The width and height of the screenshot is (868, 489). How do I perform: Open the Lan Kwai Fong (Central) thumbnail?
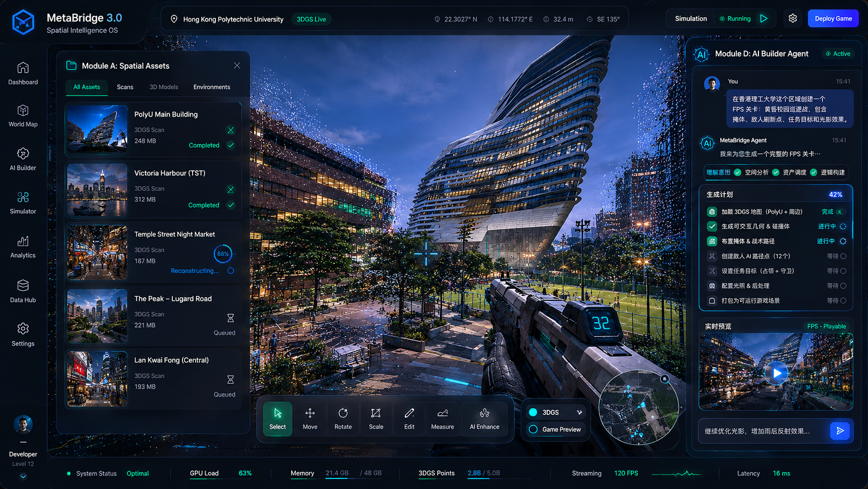point(97,379)
